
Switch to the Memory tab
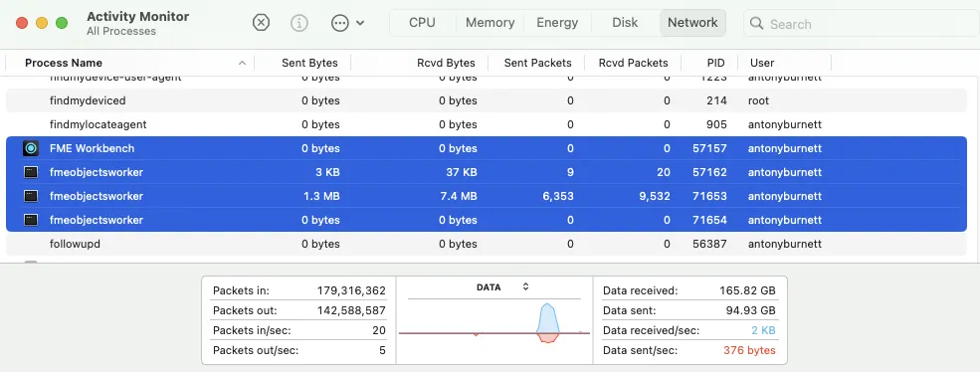coord(490,23)
